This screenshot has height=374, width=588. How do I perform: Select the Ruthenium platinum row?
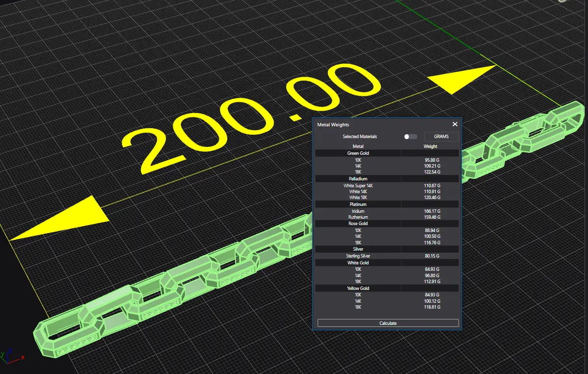click(x=387, y=217)
